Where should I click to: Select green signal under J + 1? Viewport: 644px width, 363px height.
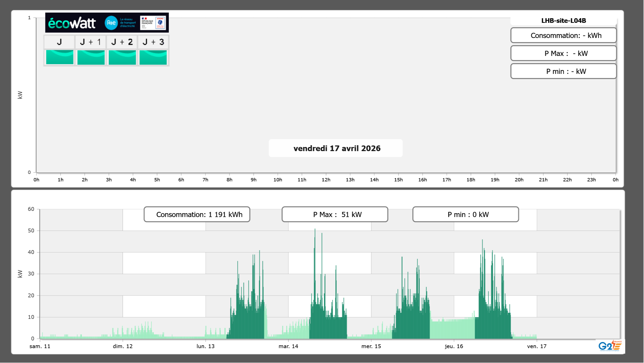(x=91, y=57)
